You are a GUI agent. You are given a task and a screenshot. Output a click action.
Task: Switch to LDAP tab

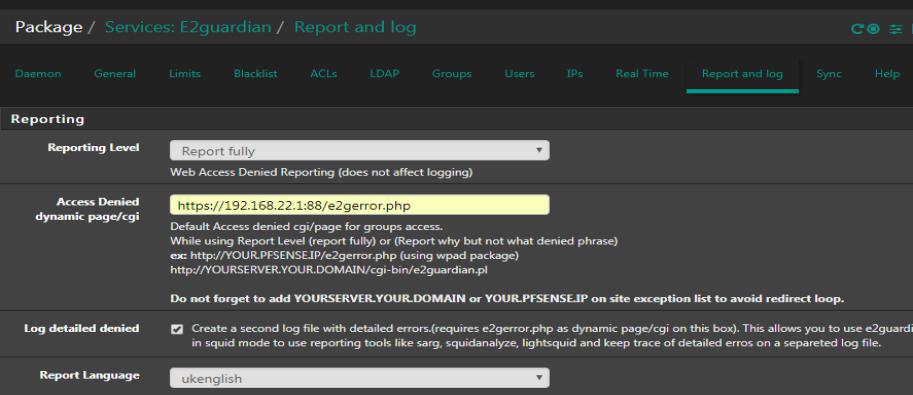pyautogui.click(x=384, y=74)
